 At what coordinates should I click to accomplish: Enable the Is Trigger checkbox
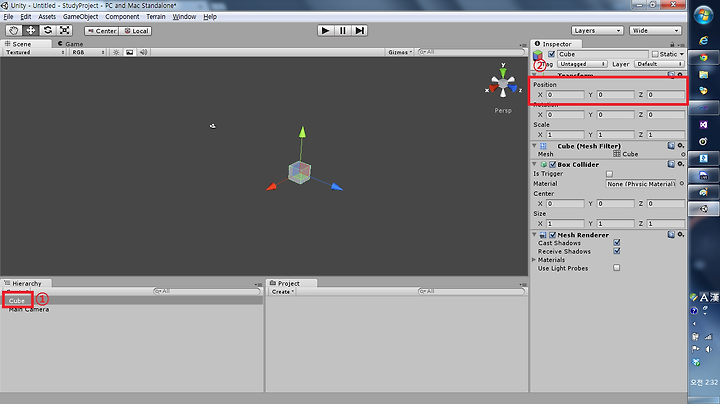609,174
